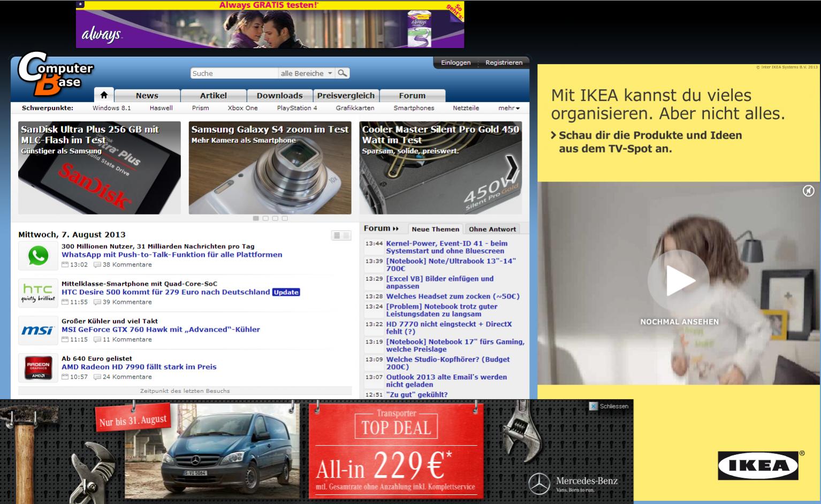
Task: Open the Netzteile topic link
Action: [466, 108]
